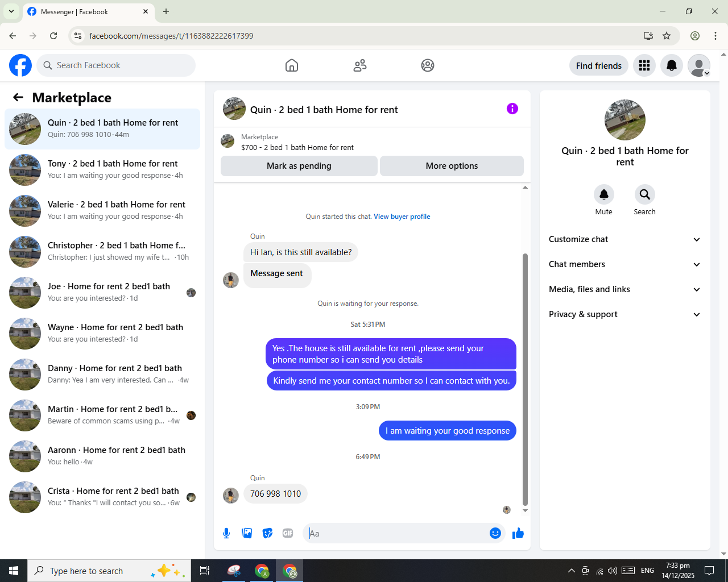Open the browser tab search dropdown arrow
This screenshot has width=728, height=582.
tap(11, 11)
